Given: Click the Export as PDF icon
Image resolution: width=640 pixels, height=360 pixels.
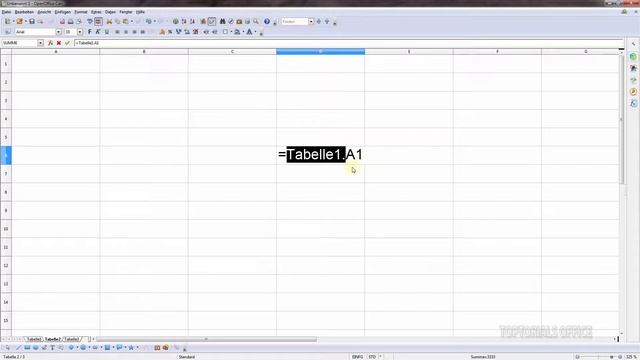Looking at the screenshot, I should [x=62, y=22].
